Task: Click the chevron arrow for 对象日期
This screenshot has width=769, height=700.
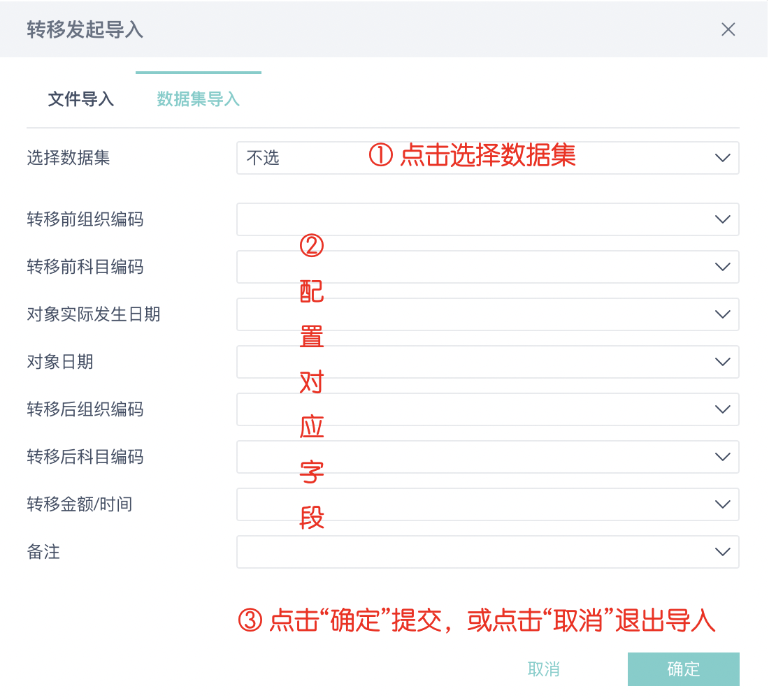Action: tap(723, 362)
